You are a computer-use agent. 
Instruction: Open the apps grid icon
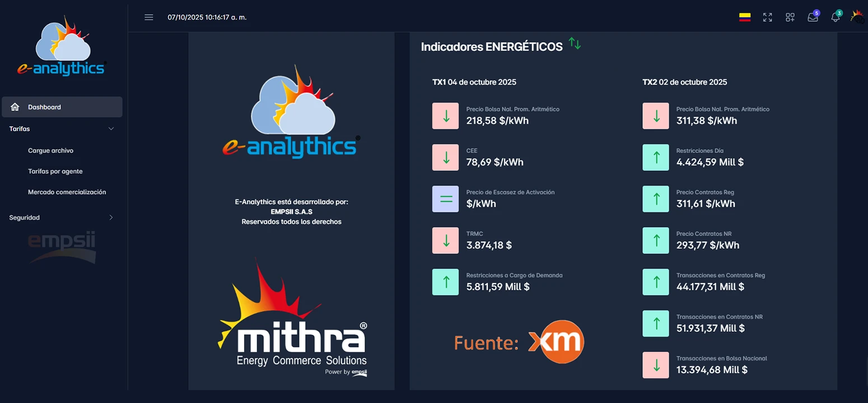coord(790,17)
